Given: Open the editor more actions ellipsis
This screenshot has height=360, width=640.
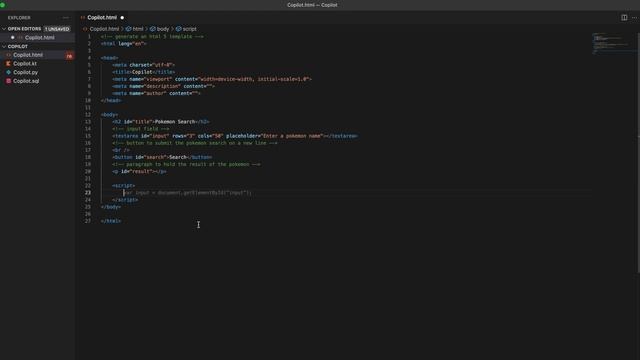Looking at the screenshot, I should tap(634, 18).
